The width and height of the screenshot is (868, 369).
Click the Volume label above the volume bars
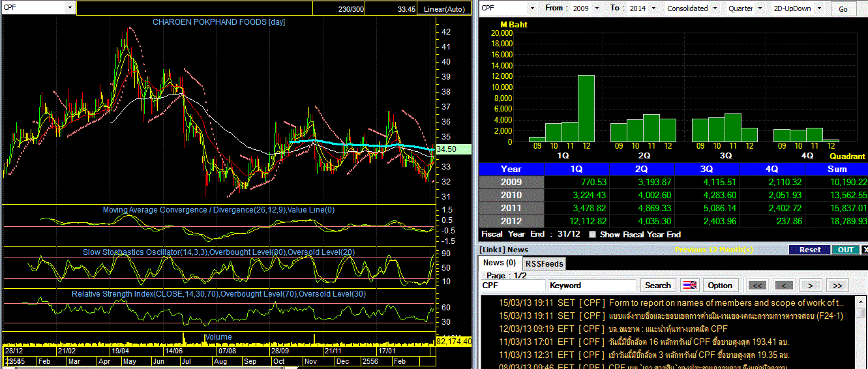click(x=218, y=337)
